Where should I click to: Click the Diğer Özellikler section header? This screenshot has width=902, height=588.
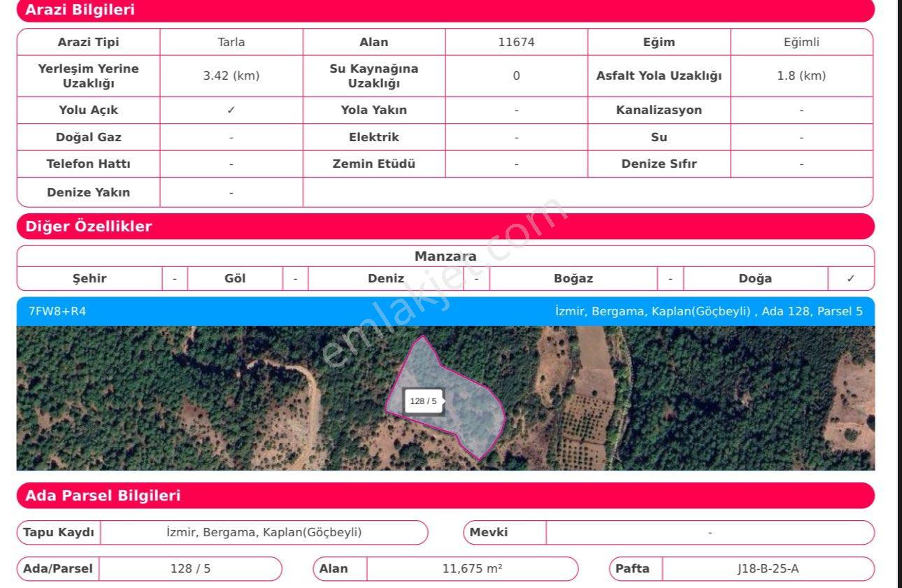point(445,227)
